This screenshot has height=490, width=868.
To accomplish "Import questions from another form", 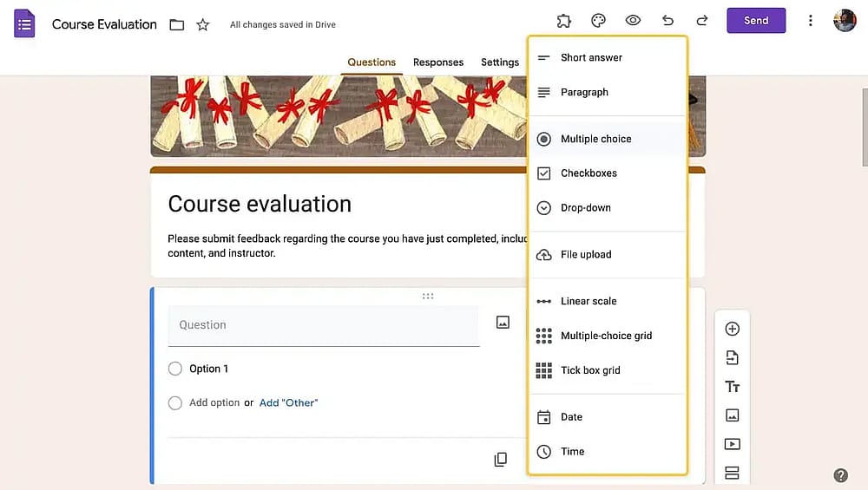I will click(733, 358).
